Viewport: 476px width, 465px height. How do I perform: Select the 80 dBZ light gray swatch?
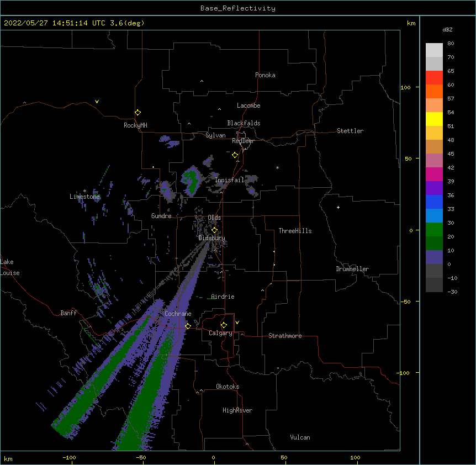tap(434, 50)
